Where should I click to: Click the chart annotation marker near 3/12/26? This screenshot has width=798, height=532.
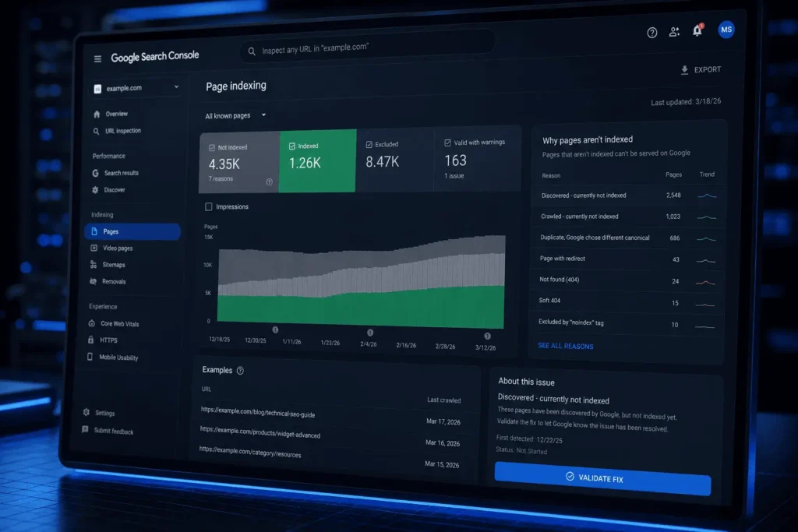pos(487,336)
